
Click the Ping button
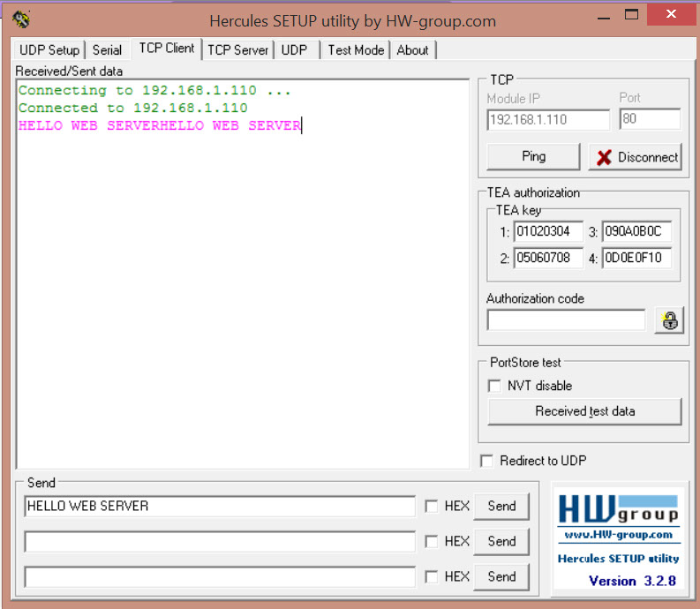(533, 156)
